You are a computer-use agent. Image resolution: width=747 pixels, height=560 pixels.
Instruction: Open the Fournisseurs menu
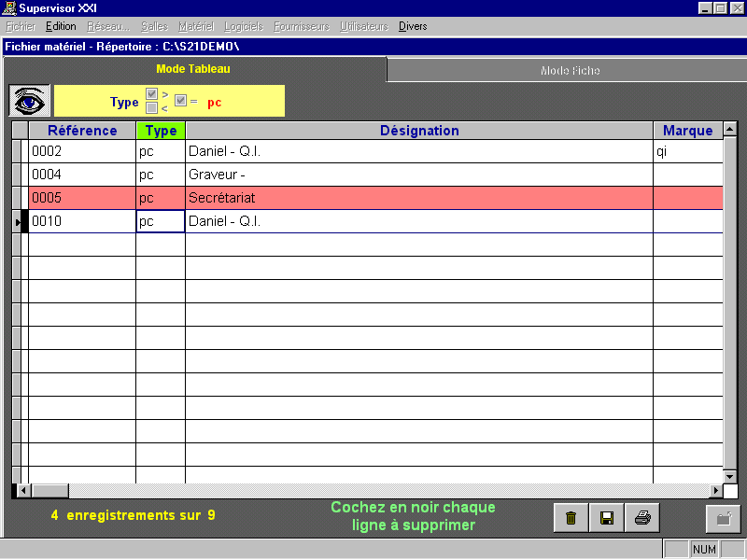(x=302, y=26)
